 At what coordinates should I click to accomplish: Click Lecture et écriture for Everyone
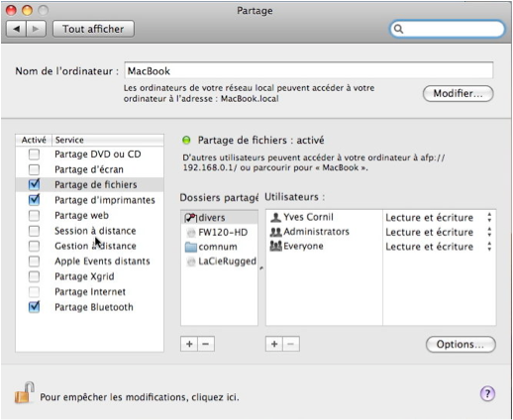[429, 247]
